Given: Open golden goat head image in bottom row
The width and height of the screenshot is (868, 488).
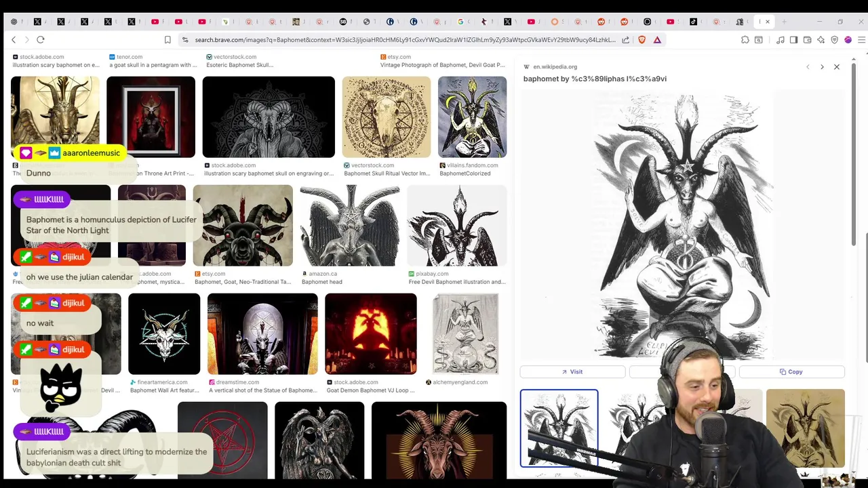Looking at the screenshot, I should (x=439, y=440).
